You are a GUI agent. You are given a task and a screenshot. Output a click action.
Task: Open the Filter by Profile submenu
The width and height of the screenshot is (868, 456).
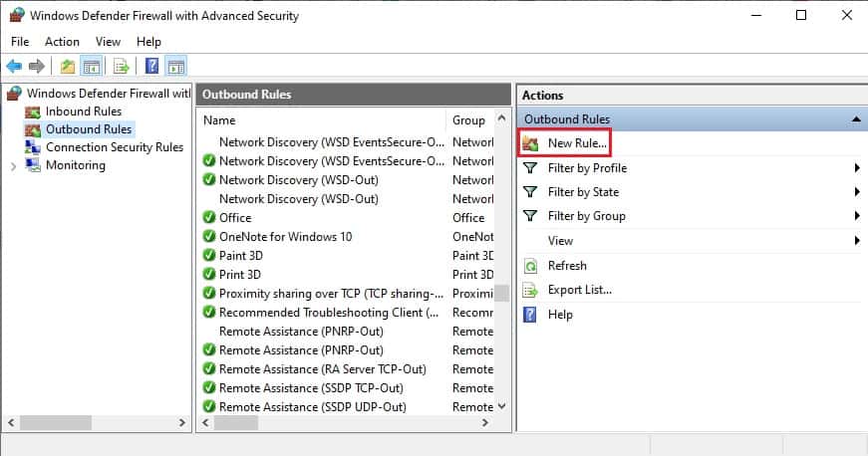(587, 168)
